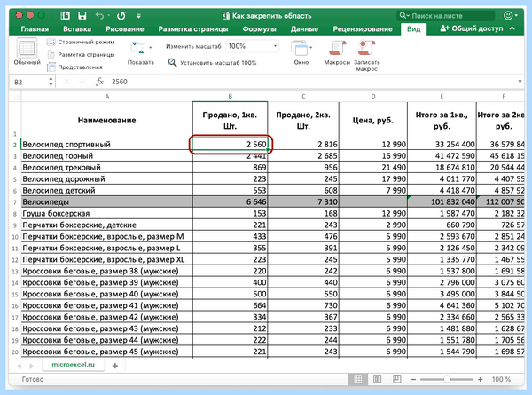Select row 7 header
Image resolution: width=532 pixels, height=395 pixels.
[x=15, y=202]
